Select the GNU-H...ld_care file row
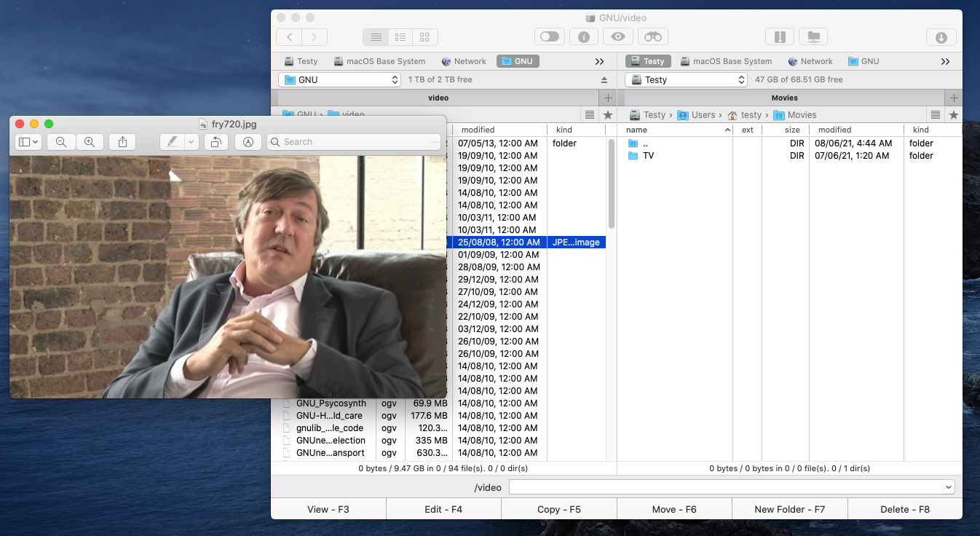The image size is (980, 536). [439, 415]
